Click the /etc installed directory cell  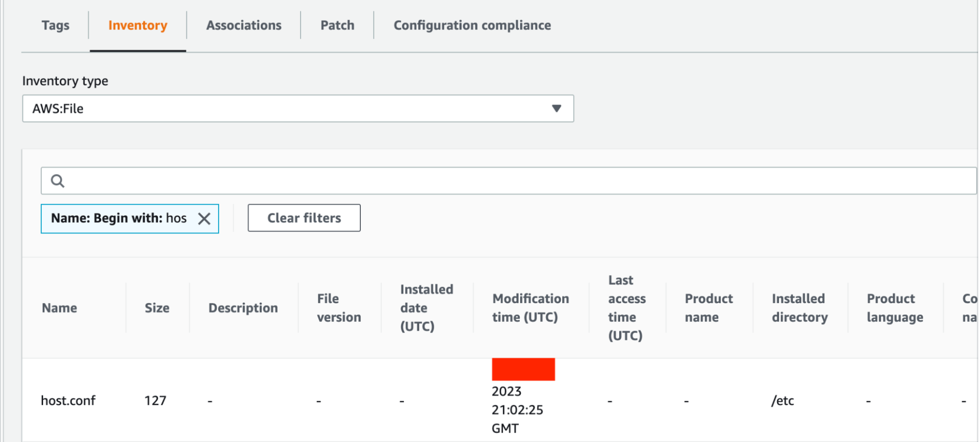click(782, 401)
